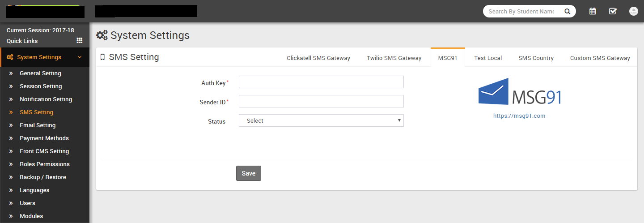Viewport: 644px width, 223px height.
Task: Collapse the System Settings sidebar menu
Action: tap(80, 57)
